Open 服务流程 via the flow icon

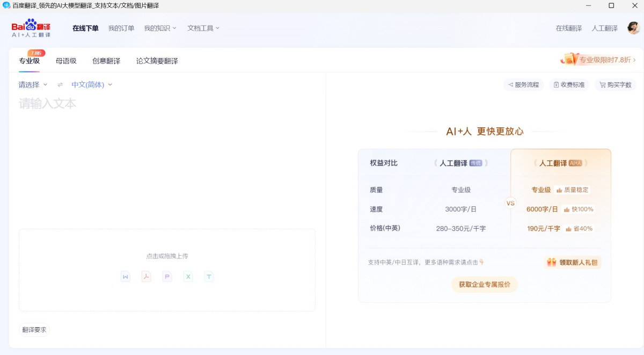pos(523,84)
